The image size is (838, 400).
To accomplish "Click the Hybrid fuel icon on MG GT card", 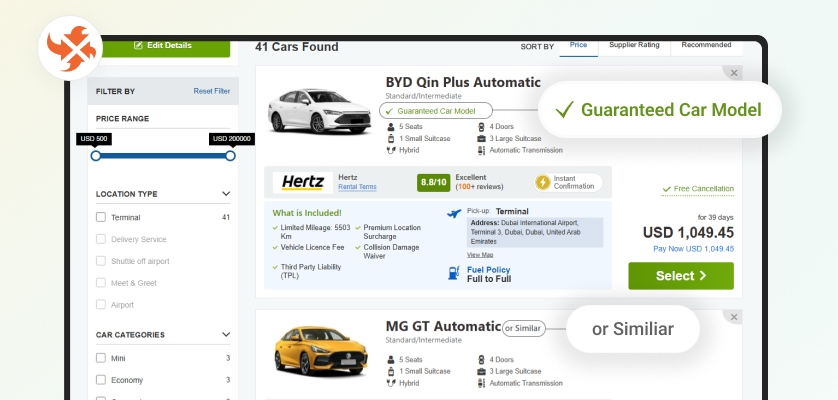I will tap(391, 383).
